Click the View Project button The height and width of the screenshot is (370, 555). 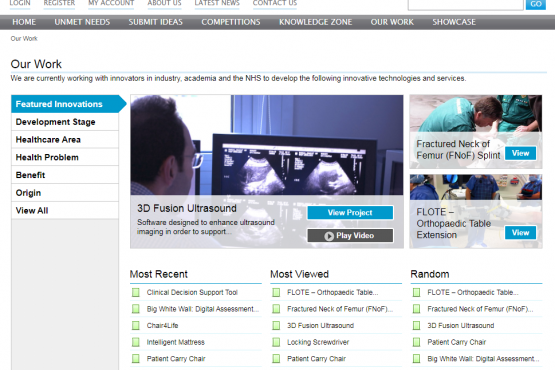(350, 212)
